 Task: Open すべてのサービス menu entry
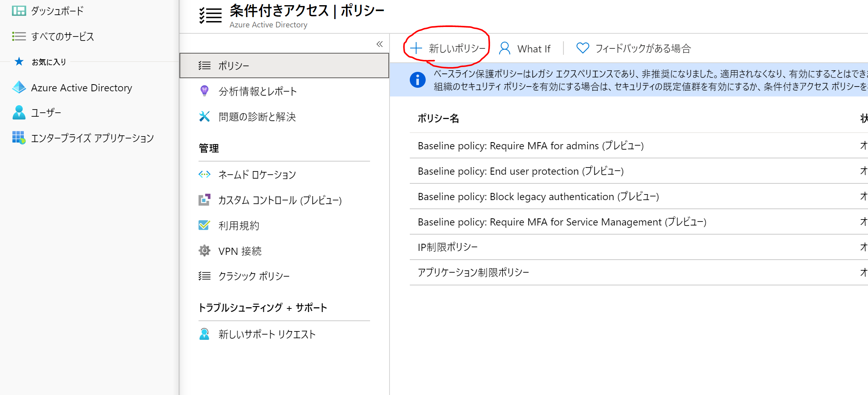tap(62, 37)
